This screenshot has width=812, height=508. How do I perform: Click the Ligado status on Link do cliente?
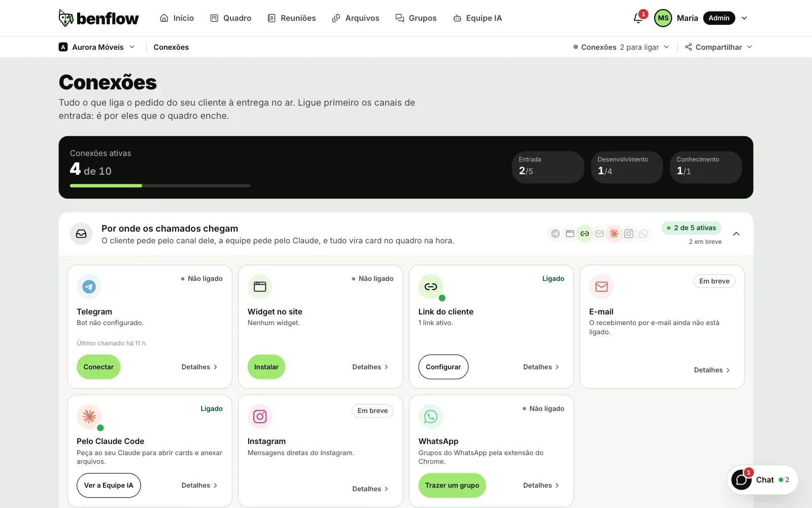pyautogui.click(x=553, y=278)
